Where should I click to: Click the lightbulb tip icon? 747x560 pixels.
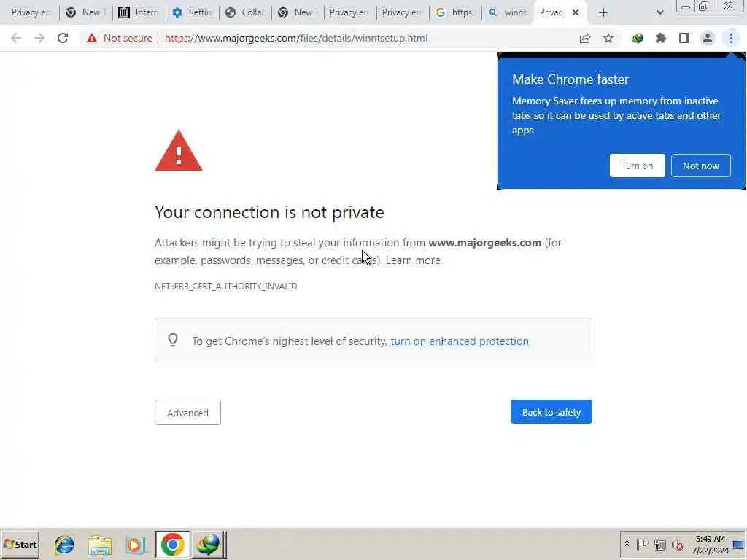[x=173, y=340]
